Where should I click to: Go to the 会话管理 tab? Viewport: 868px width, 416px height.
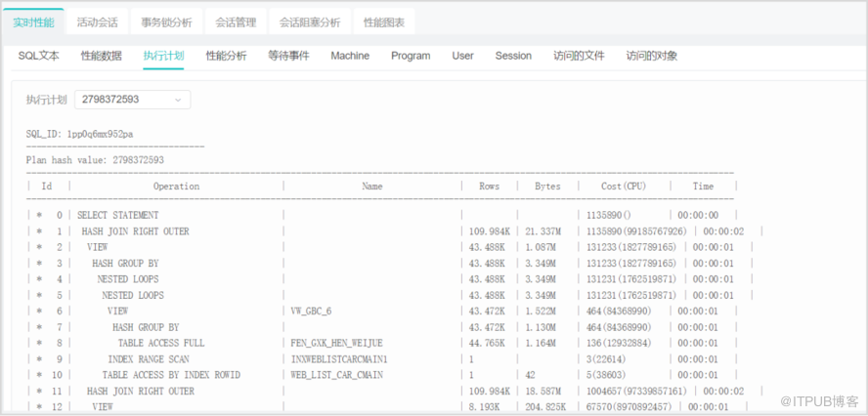pyautogui.click(x=235, y=21)
